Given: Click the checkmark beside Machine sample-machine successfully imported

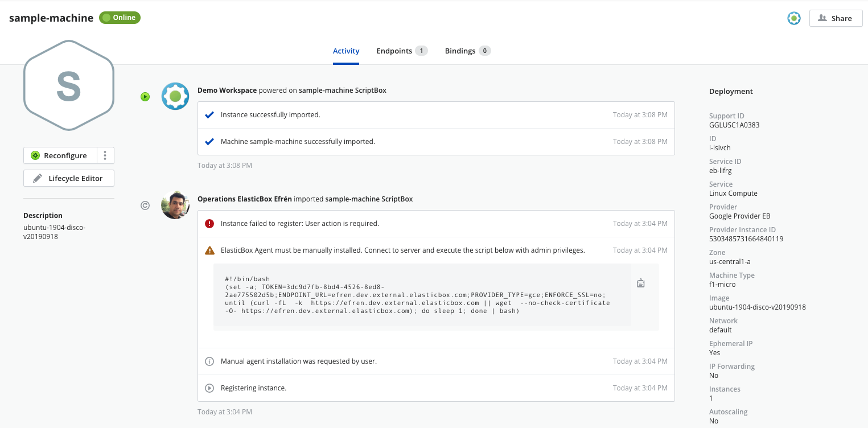Looking at the screenshot, I should tap(209, 142).
